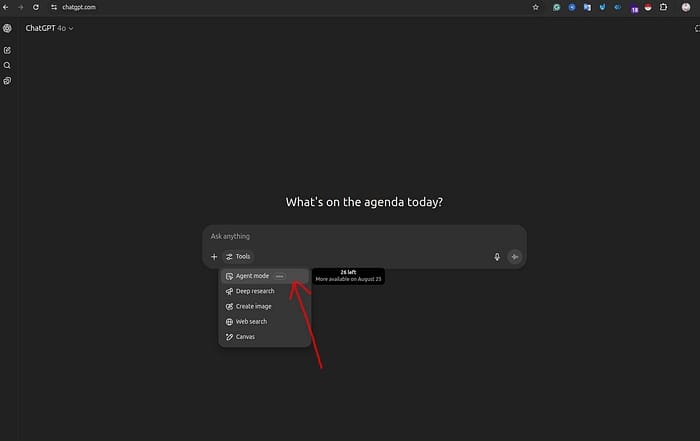Click the voice mode send button
The width and height of the screenshot is (700, 441).
[x=515, y=257]
